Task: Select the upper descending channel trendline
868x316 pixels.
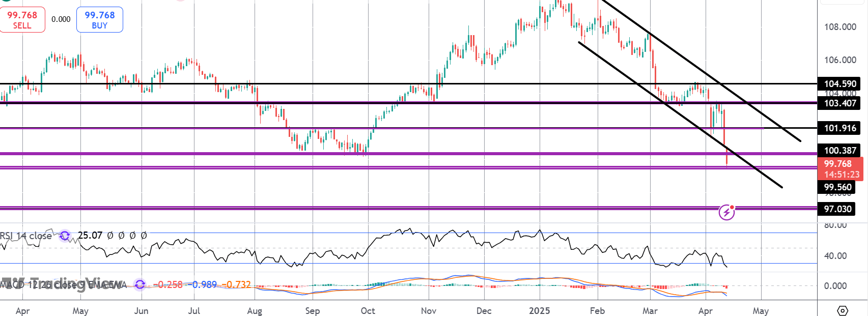Action: click(702, 71)
